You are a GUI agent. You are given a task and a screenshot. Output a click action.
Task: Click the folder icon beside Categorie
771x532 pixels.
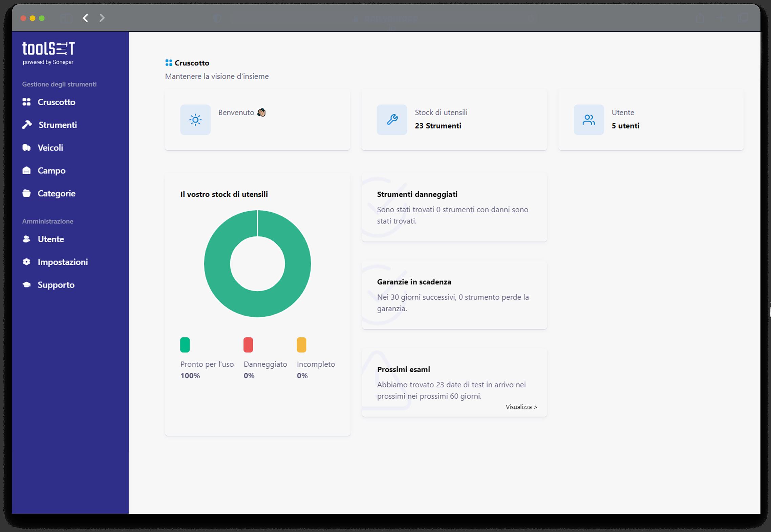coord(26,193)
